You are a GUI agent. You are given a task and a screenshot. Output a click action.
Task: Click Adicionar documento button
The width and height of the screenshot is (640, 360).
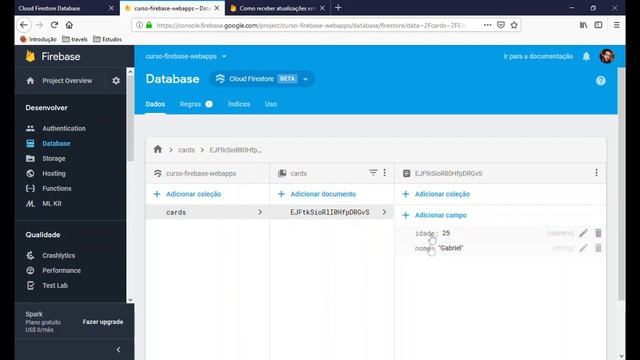(x=317, y=194)
